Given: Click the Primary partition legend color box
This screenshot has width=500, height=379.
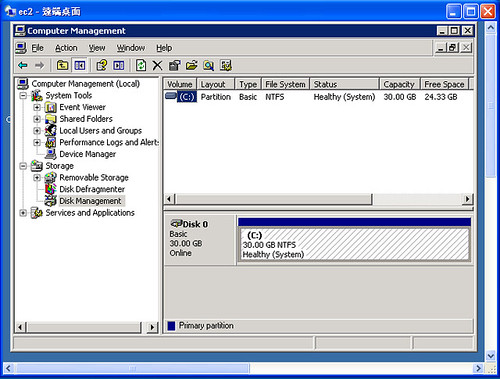Looking at the screenshot, I should pos(171,326).
